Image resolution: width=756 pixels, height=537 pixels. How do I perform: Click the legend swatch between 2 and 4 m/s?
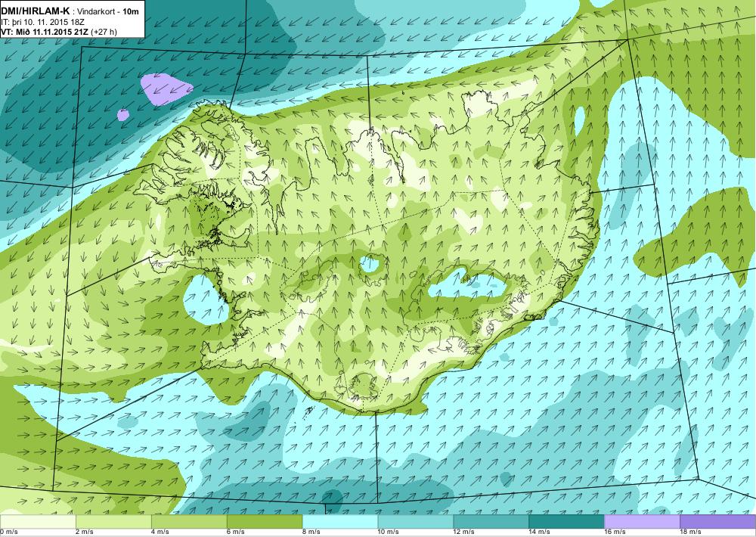coord(114,522)
